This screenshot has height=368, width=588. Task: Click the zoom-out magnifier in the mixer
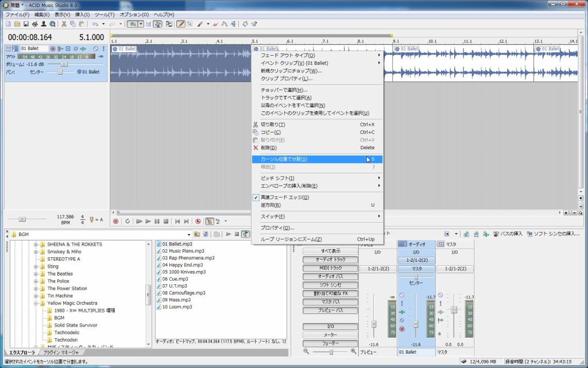[307, 351]
